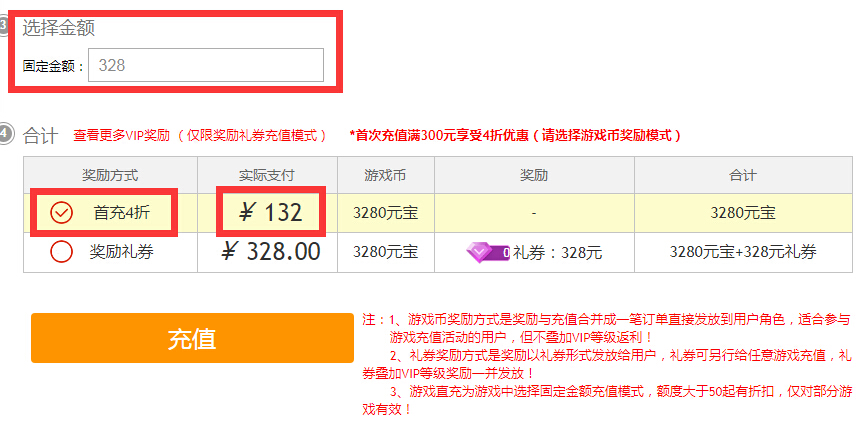Click the 合计 column header in table
This screenshot has width=867, height=427.
pyautogui.click(x=743, y=175)
